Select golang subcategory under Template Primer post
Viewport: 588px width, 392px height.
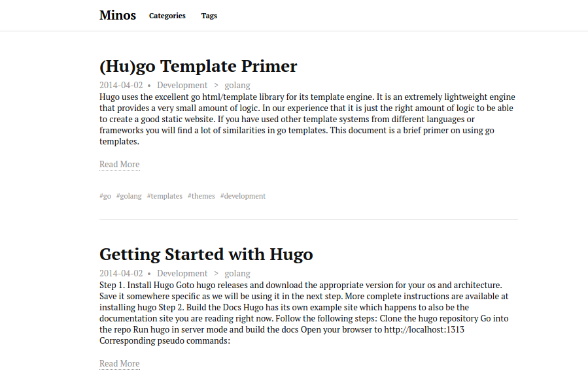(237, 85)
